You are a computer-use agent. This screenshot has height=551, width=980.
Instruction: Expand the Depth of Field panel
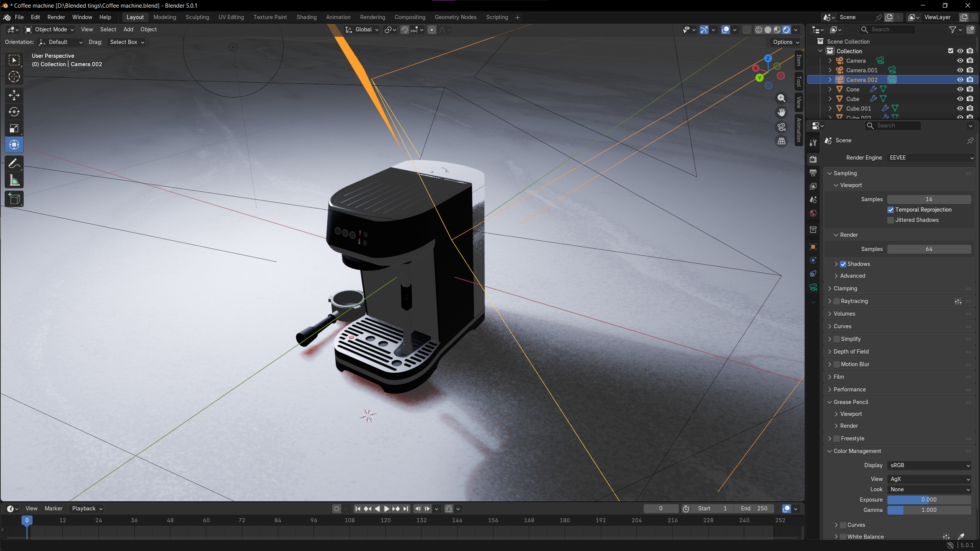click(851, 352)
